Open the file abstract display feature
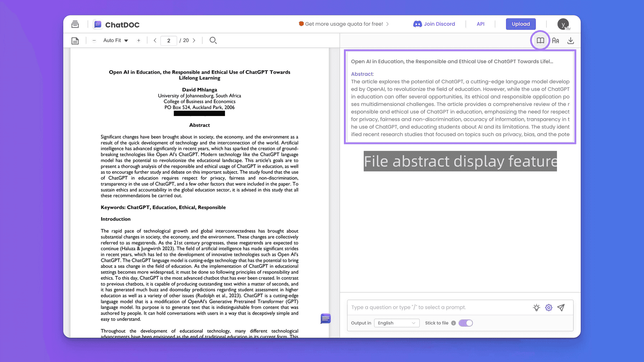Image resolution: width=644 pixels, height=362 pixels. [540, 40]
